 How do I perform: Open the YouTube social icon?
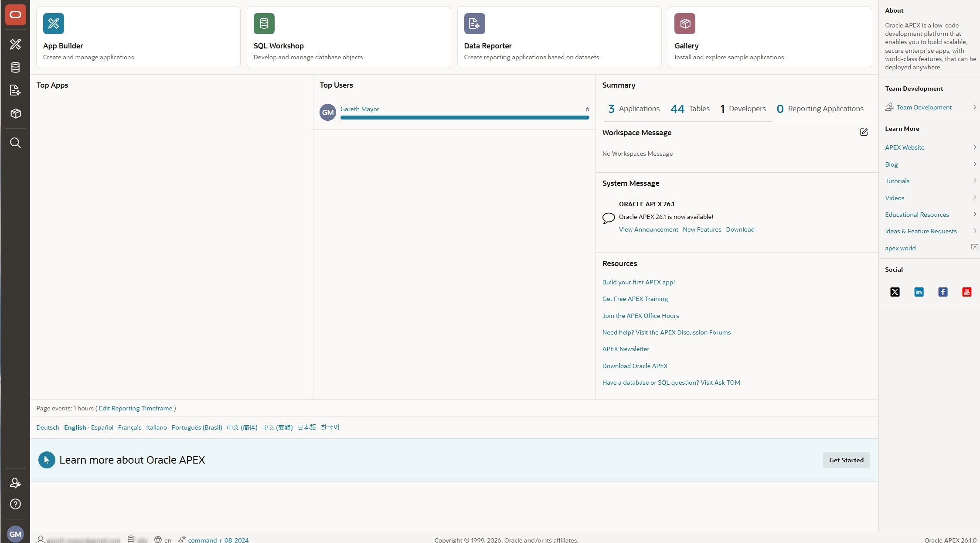pyautogui.click(x=967, y=292)
